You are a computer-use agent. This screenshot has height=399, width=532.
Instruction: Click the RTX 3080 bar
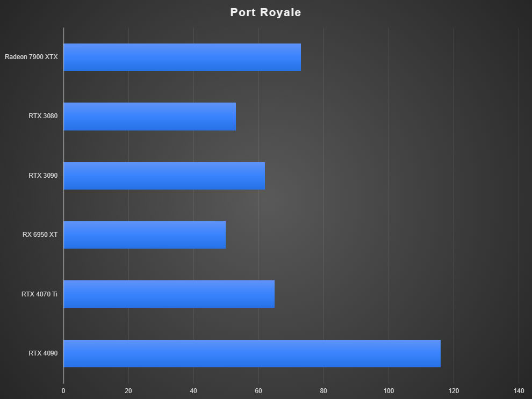click(x=149, y=117)
